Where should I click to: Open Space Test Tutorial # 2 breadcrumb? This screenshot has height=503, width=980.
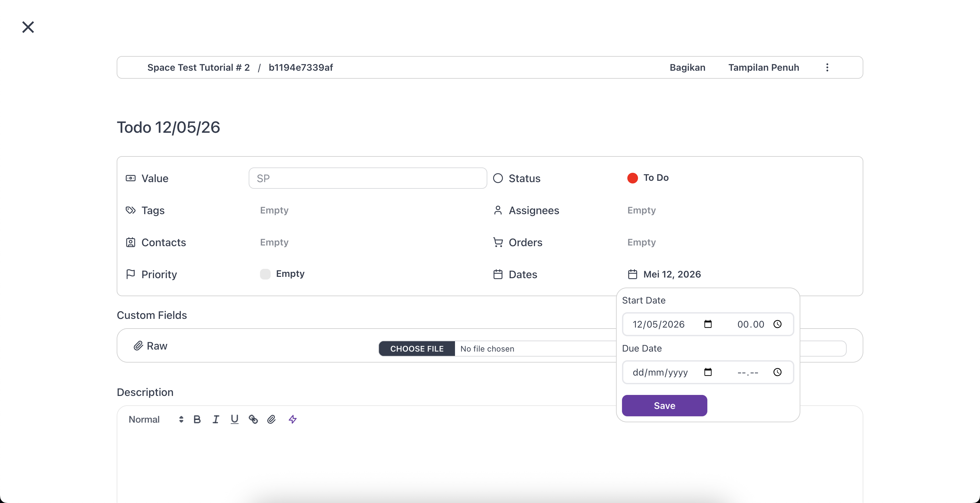pyautogui.click(x=198, y=67)
